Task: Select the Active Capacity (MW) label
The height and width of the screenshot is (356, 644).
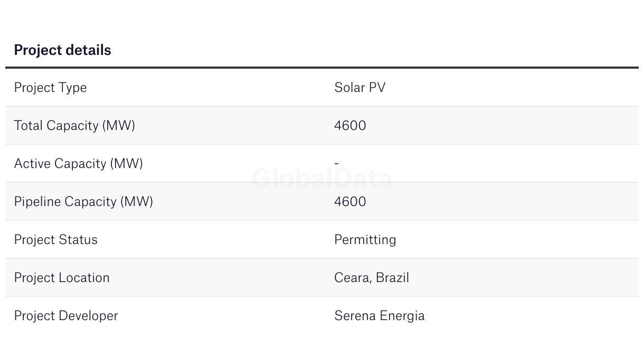Action: (79, 164)
